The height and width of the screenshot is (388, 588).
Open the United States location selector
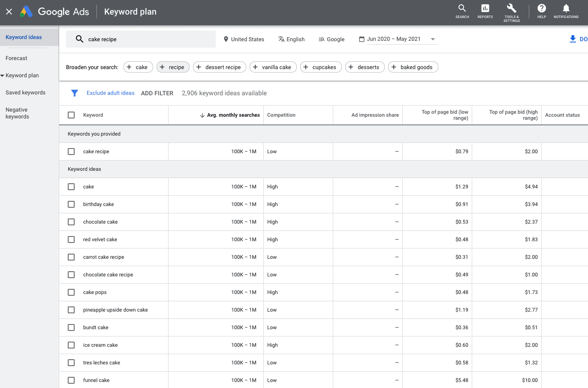(244, 39)
